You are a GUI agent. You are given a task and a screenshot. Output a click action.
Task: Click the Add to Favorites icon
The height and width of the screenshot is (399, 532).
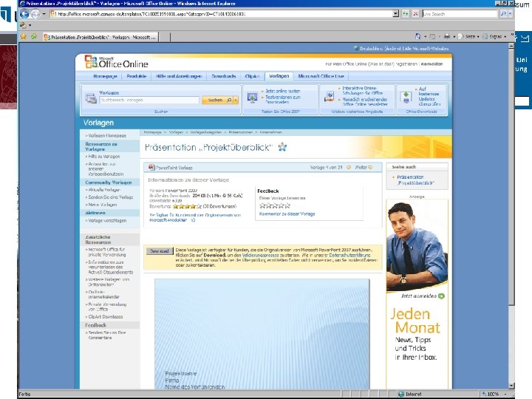[x=34, y=37]
